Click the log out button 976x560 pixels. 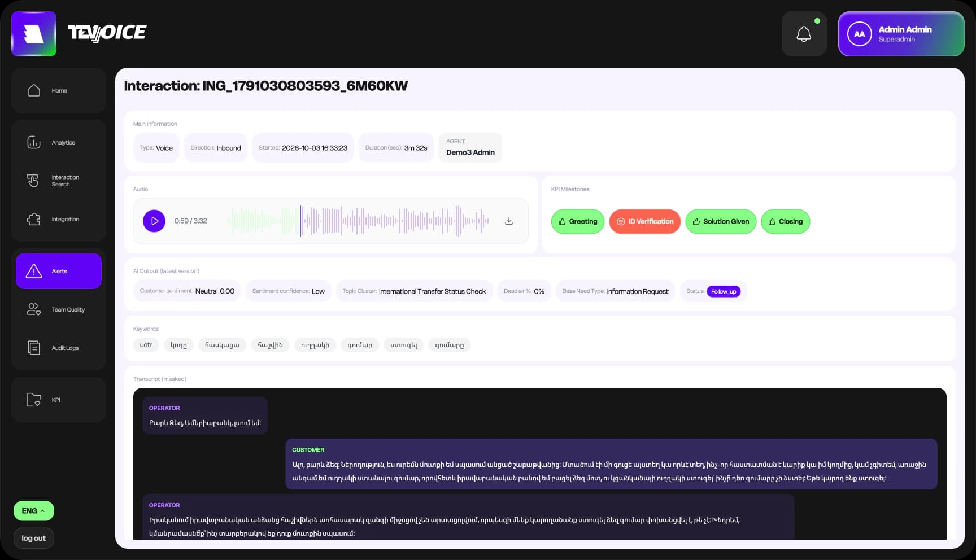tap(34, 538)
